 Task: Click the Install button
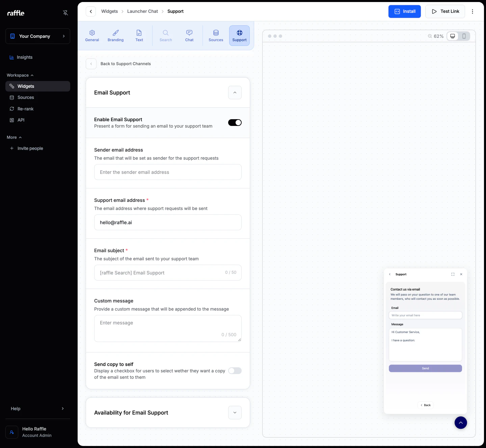405,11
